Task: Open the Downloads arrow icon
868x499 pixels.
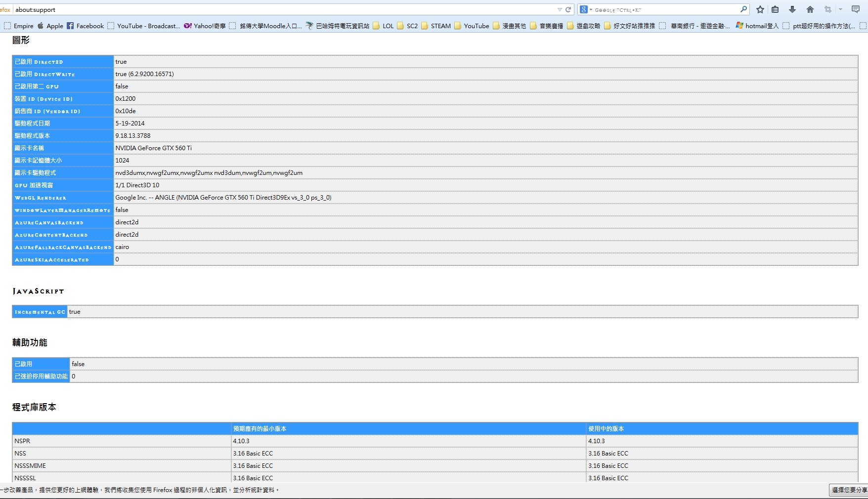Action: [792, 9]
